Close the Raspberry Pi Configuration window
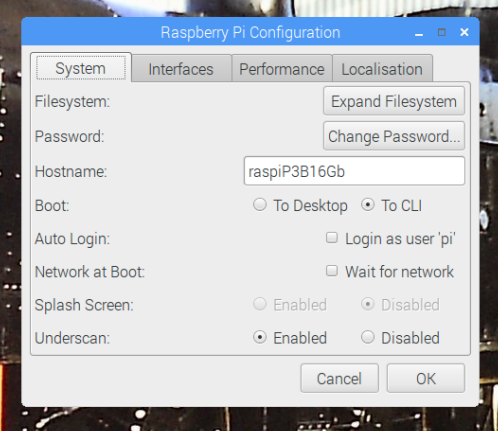 (x=464, y=32)
